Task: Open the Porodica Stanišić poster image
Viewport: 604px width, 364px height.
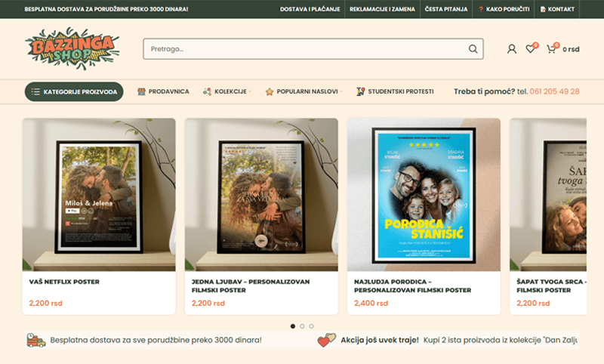Action: (424, 195)
